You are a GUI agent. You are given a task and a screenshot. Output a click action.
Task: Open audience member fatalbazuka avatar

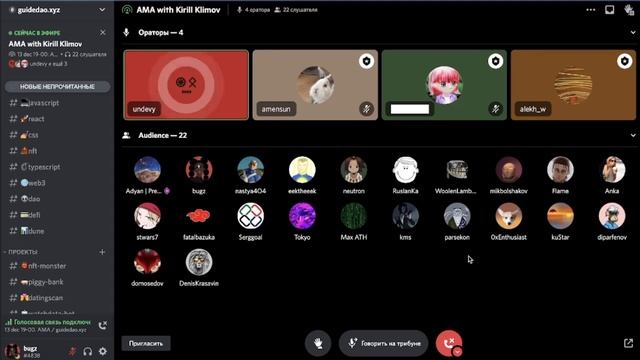tap(199, 216)
